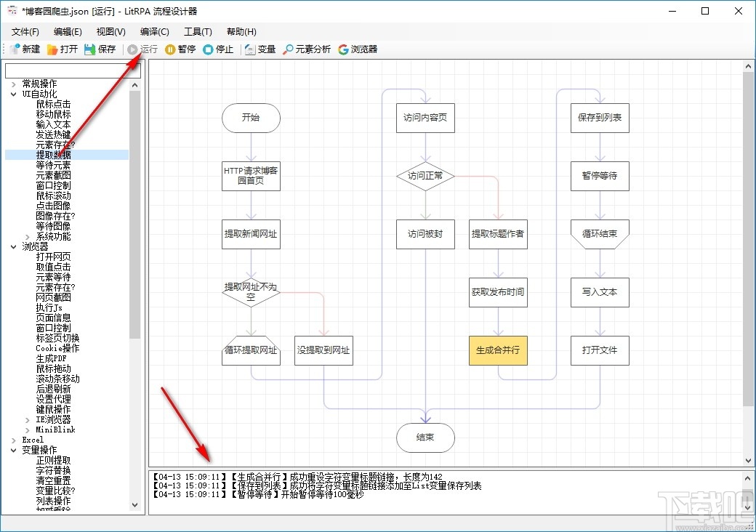
Task: Select the yellow 生成合并行 flowchart node
Action: [498, 350]
